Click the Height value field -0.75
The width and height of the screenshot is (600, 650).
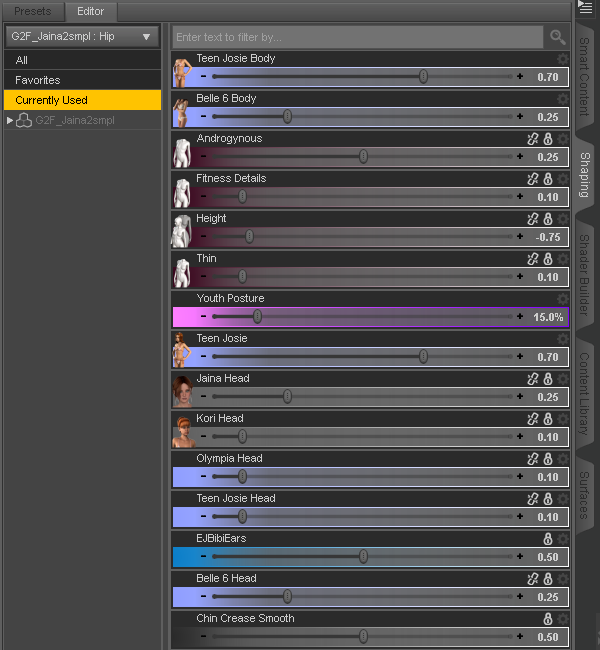point(548,237)
